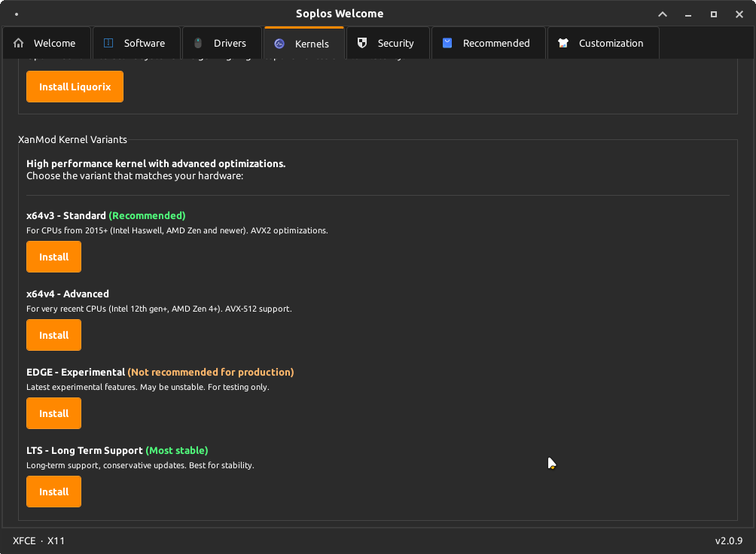Click the green "(Most stable)" label

(x=177, y=450)
